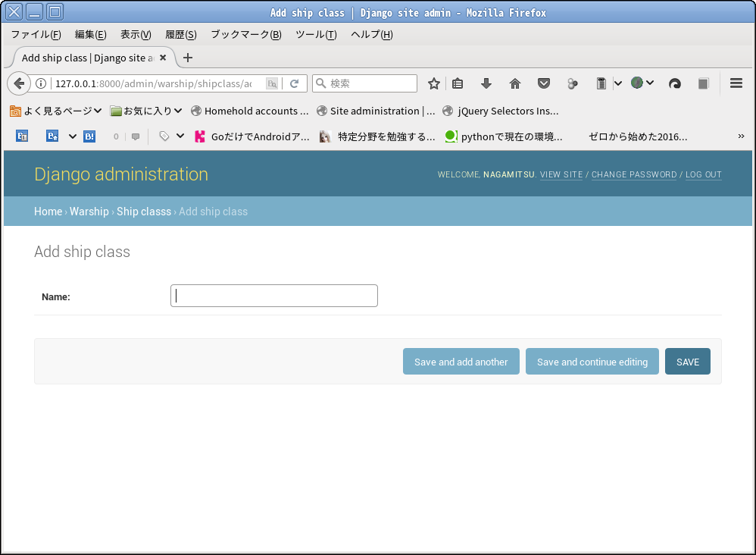Bookmark this page with the star icon
Image resolution: width=756 pixels, height=555 pixels.
click(434, 83)
